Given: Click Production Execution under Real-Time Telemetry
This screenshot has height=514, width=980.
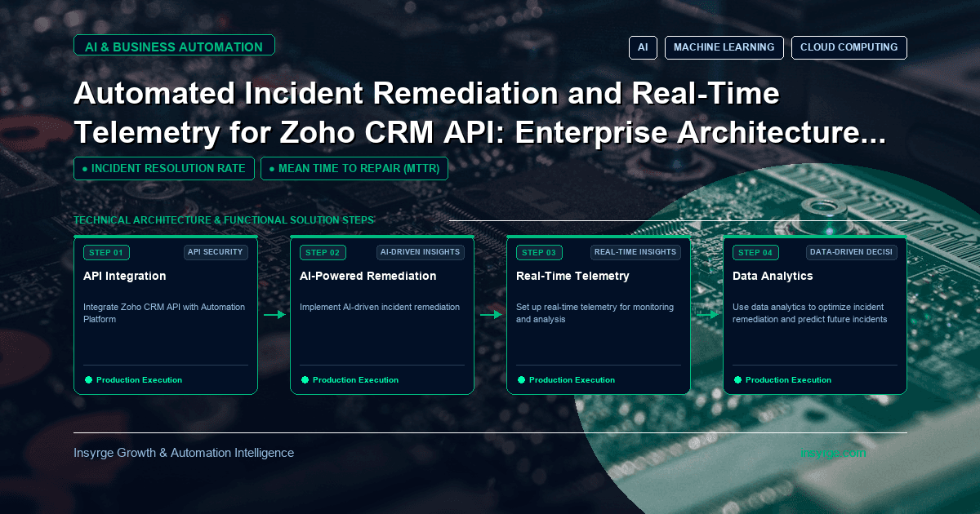Looking at the screenshot, I should point(572,380).
